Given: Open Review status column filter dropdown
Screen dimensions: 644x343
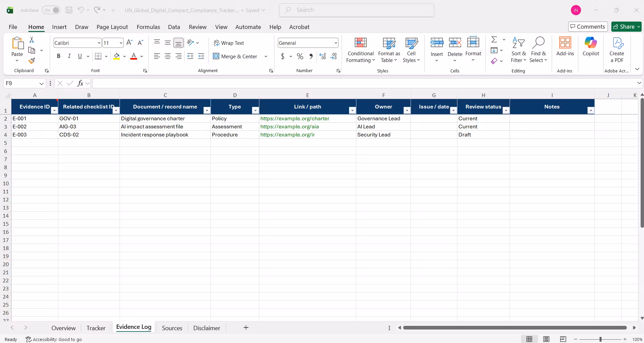Looking at the screenshot, I should click(x=506, y=111).
